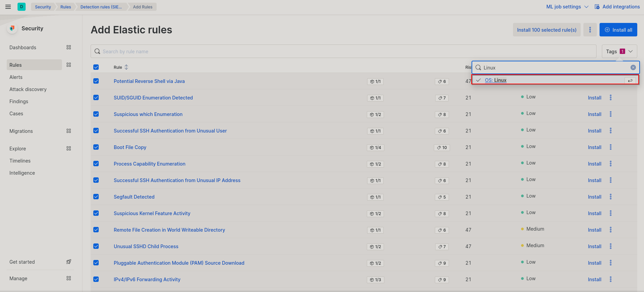
Task: Open Timelines from the sidebar
Action: point(20,161)
